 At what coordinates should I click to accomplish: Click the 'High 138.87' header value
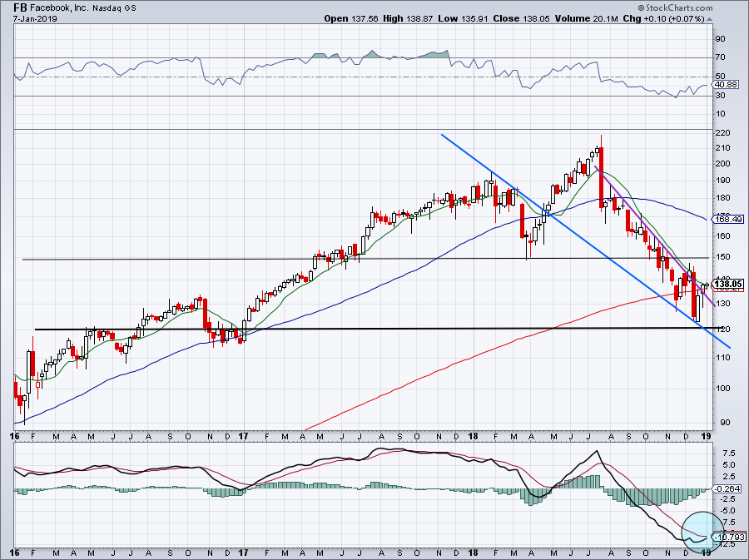point(409,18)
